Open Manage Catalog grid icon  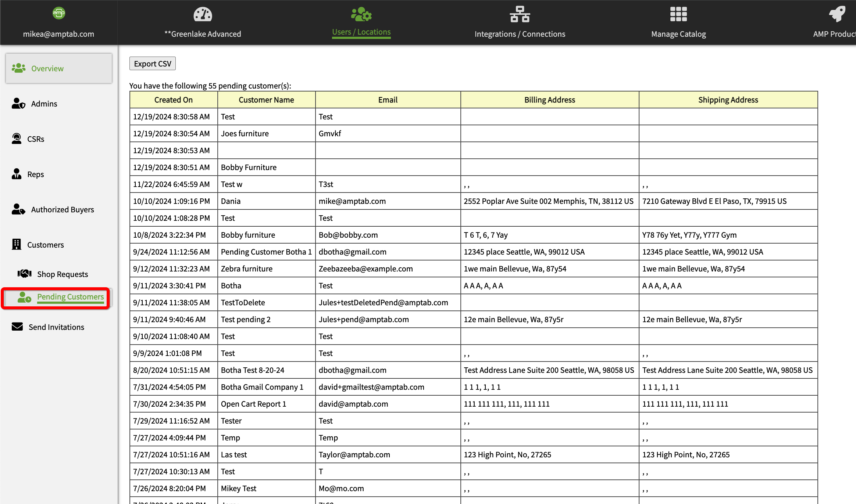pyautogui.click(x=678, y=15)
